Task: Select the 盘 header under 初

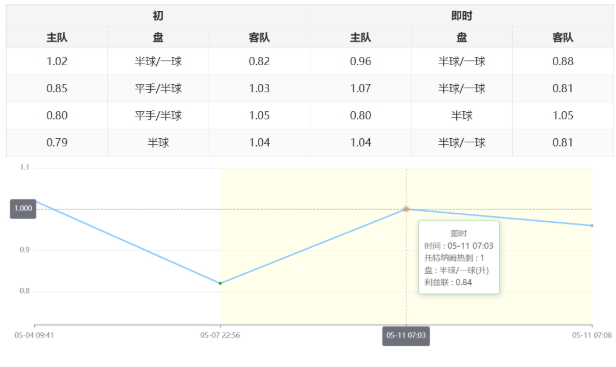Action: [x=158, y=37]
